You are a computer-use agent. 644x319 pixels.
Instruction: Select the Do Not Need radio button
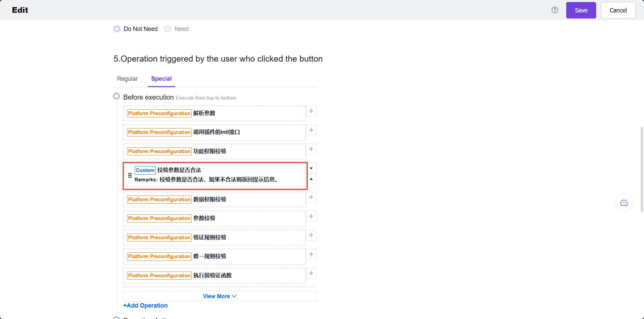point(117,29)
